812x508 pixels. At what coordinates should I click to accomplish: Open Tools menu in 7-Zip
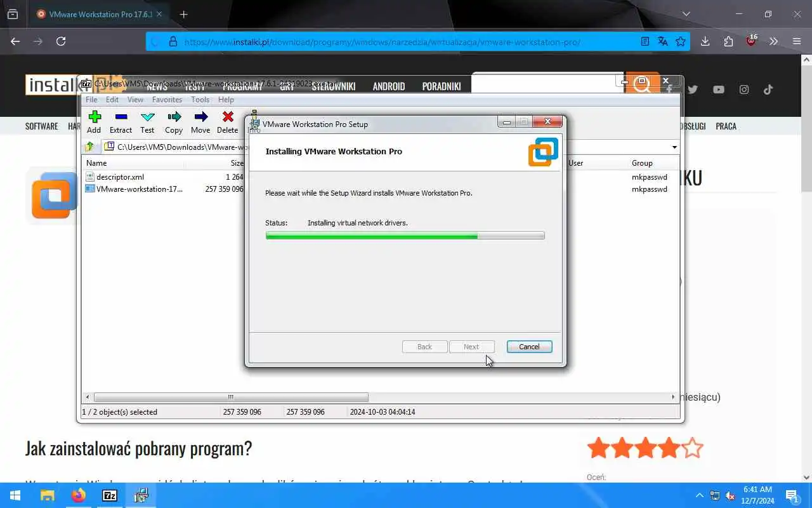[200, 100]
